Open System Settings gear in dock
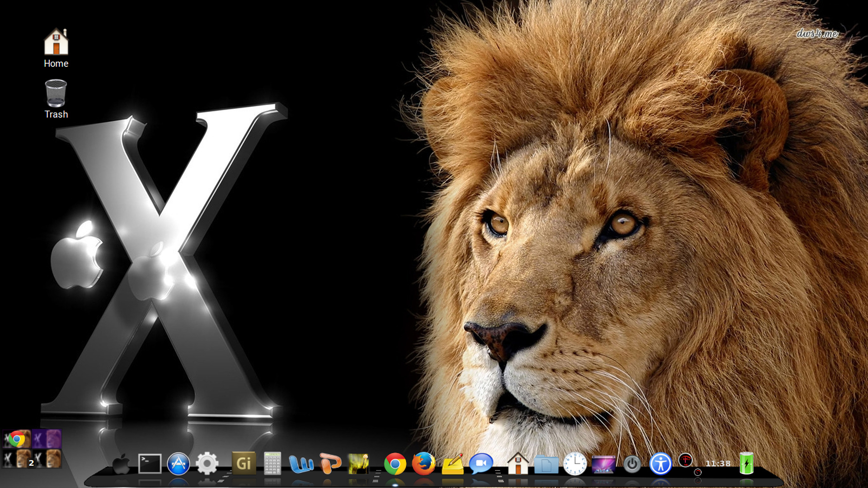Image resolution: width=868 pixels, height=488 pixels. point(207,464)
